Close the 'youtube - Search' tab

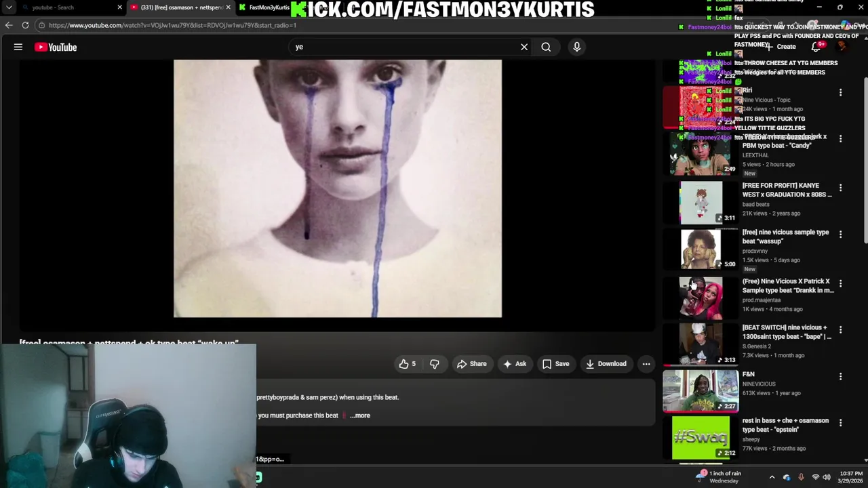pyautogui.click(x=120, y=7)
